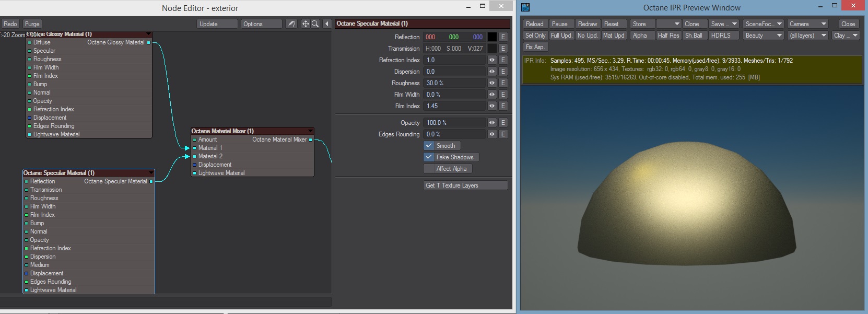Click the Update button in Node Editor
The width and height of the screenshot is (868, 314).
pyautogui.click(x=217, y=24)
